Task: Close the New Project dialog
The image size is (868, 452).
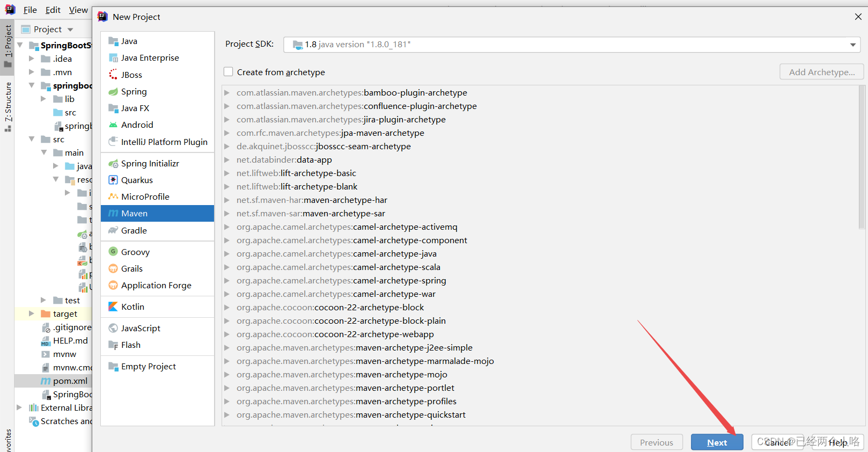Action: pyautogui.click(x=858, y=17)
